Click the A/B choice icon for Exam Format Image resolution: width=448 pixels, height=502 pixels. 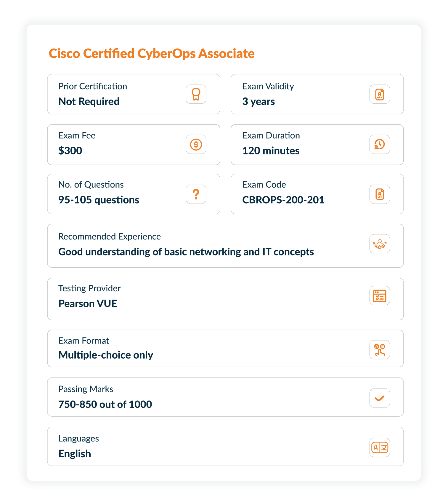(380, 350)
